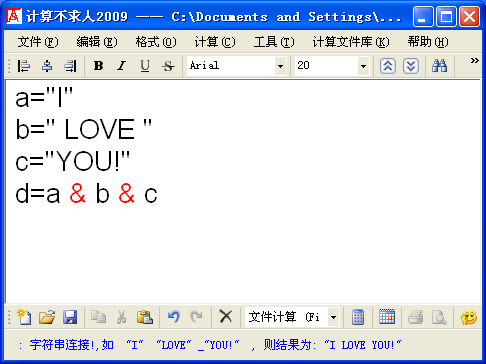Screen dimensions: 486x364
Task: Open the 帮助(H) menu
Action: pyautogui.click(x=428, y=42)
